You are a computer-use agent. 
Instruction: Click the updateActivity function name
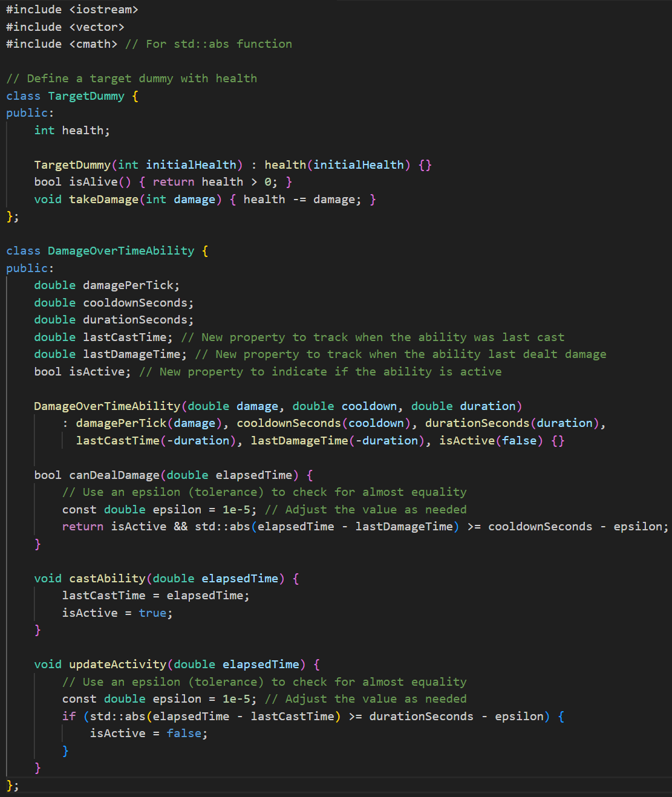tap(117, 665)
